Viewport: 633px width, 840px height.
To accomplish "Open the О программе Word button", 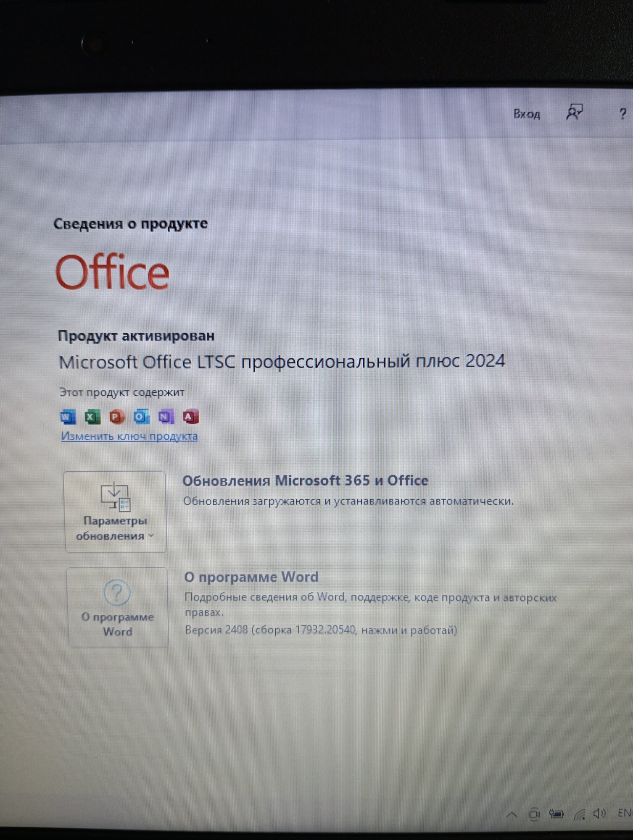I will (x=117, y=607).
